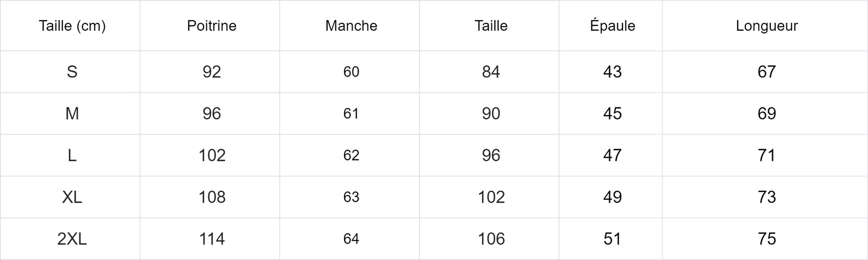Select the L size row label

coord(72,156)
